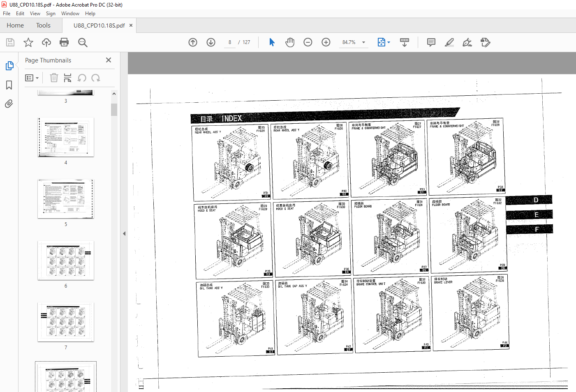The width and height of the screenshot is (576, 392).
Task: Open the Attachments paperclip panel
Action: pos(9,104)
